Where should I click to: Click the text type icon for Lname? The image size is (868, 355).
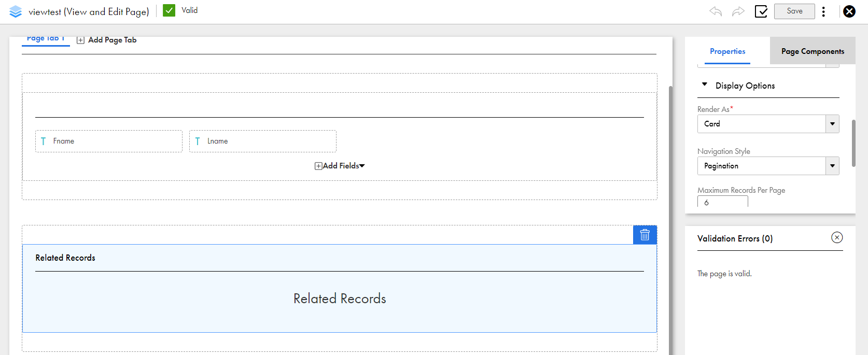[198, 141]
